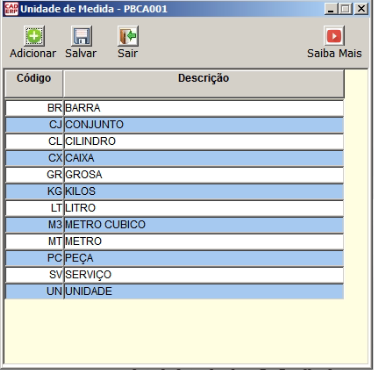Minimize the Unidade de Medida window
Screen dimensions: 374x370
pos(331,9)
